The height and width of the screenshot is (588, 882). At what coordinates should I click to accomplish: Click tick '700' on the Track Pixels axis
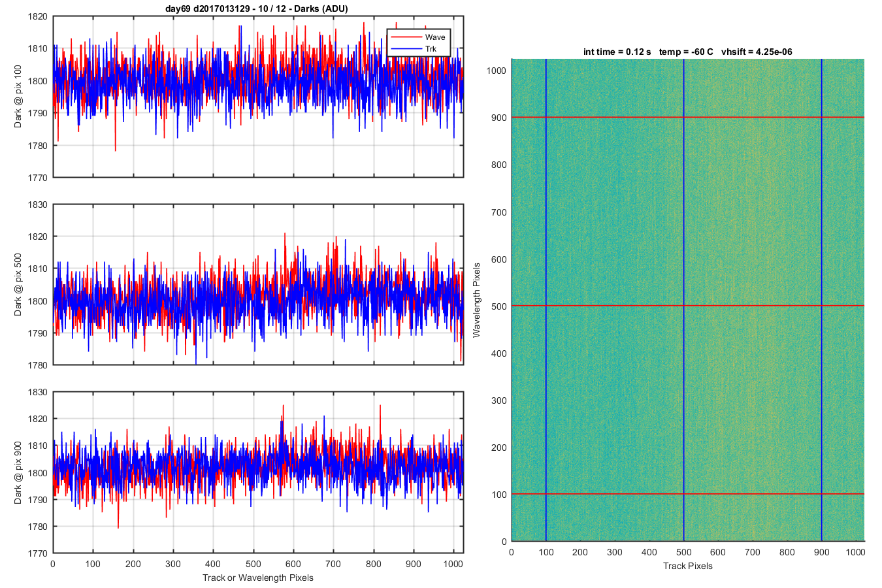(x=753, y=552)
